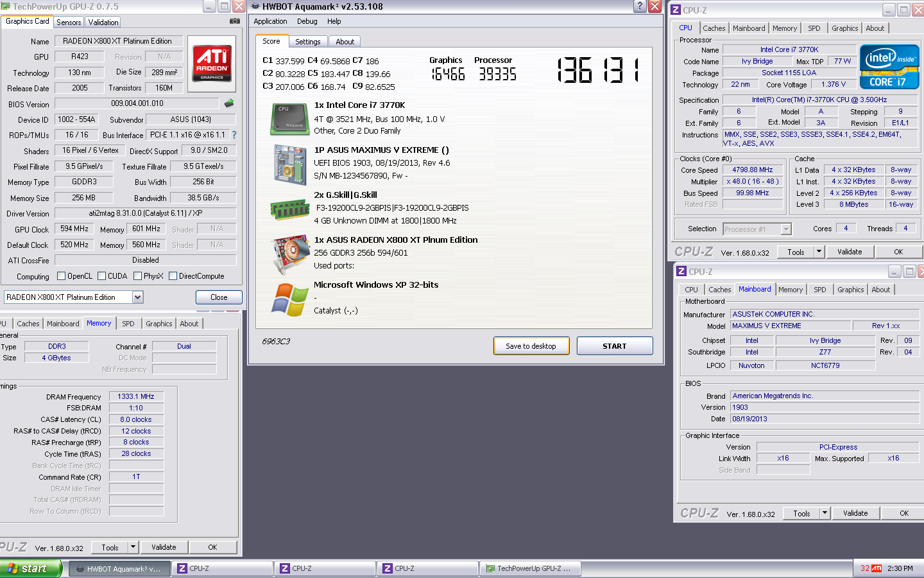Open the RADEON X800 XT GPU selection dropdown
The height and width of the screenshot is (578, 924).
137,297
